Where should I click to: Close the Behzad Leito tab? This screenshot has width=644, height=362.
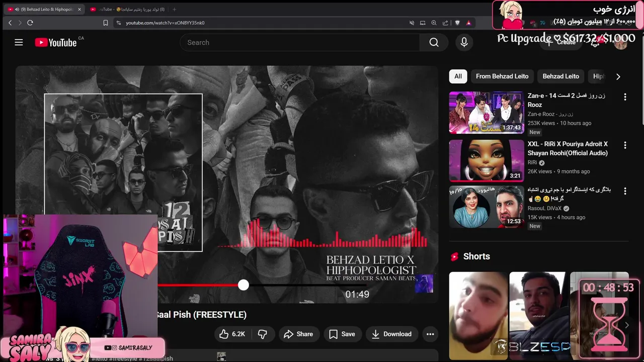(79, 9)
